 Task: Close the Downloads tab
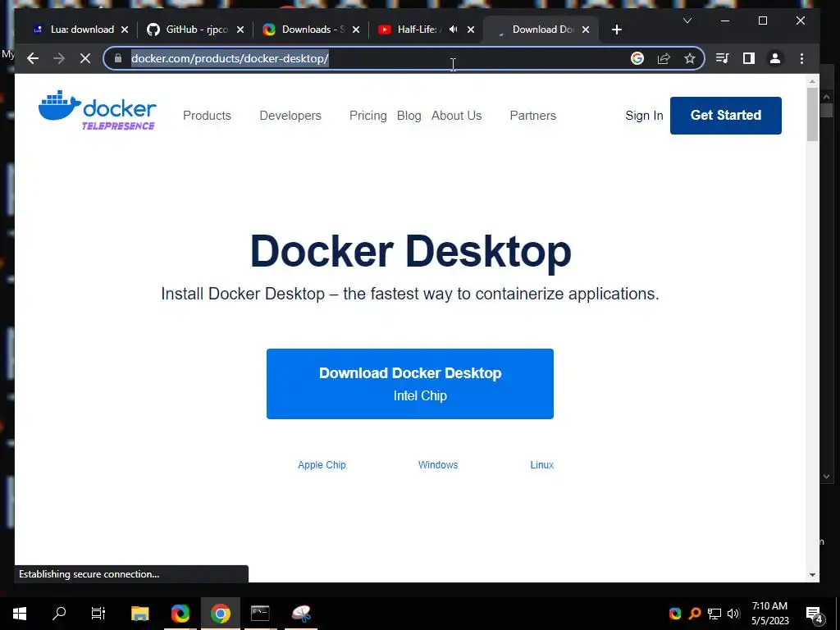tap(356, 30)
